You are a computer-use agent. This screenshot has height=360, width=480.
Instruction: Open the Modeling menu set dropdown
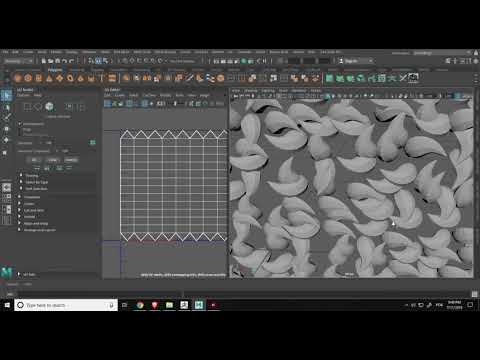[x=19, y=61]
